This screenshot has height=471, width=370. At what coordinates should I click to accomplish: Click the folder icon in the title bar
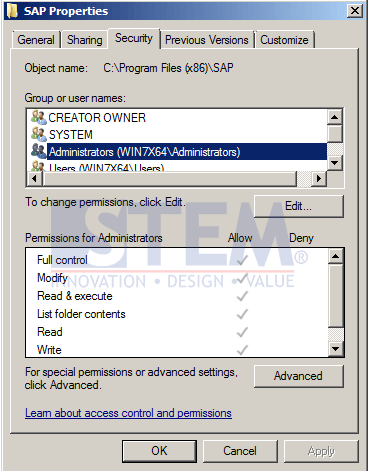pyautogui.click(x=12, y=11)
